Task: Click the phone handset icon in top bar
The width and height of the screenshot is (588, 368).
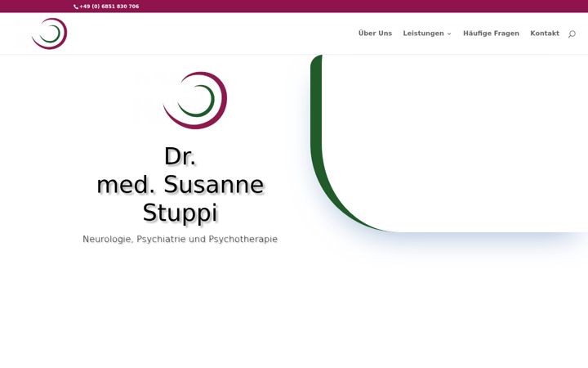Action: tap(76, 7)
